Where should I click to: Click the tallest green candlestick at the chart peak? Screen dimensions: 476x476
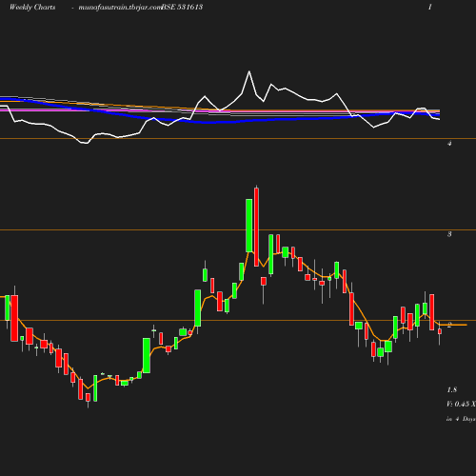pos(249,226)
